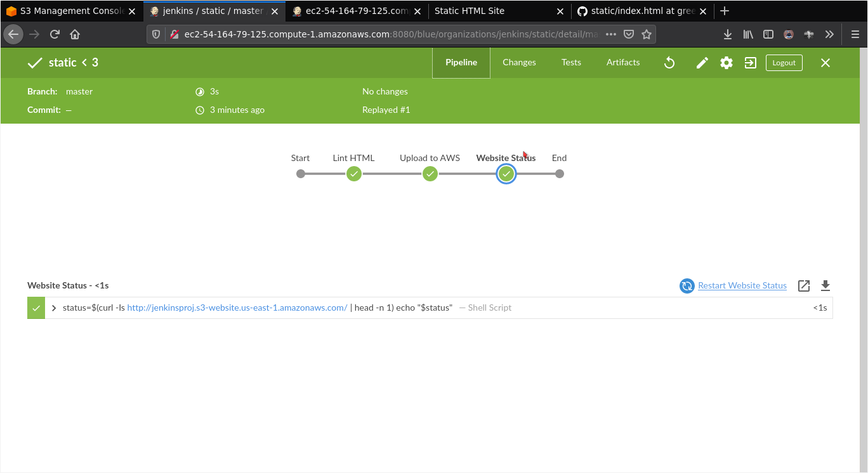Open page actions three-dots menu
This screenshot has height=473, width=868.
[x=611, y=34]
